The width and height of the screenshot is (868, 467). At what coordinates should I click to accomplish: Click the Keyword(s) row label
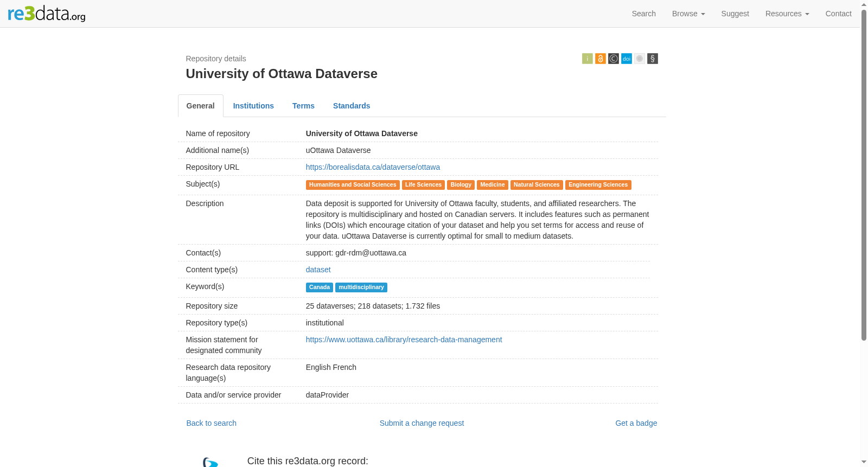[x=205, y=286]
